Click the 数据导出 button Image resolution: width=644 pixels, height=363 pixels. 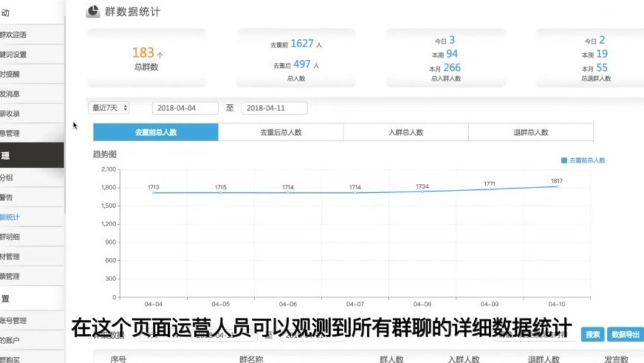tap(624, 334)
